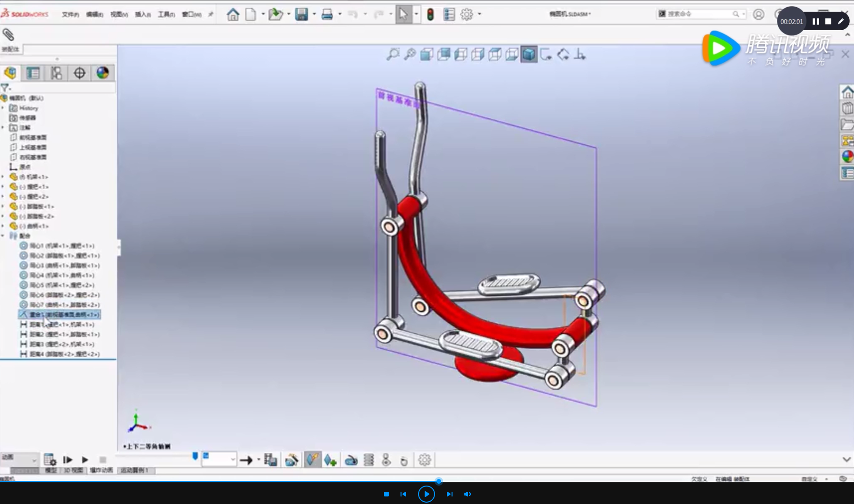Expand the 注解 annotations node
This screenshot has height=504, width=854.
coord(3,128)
